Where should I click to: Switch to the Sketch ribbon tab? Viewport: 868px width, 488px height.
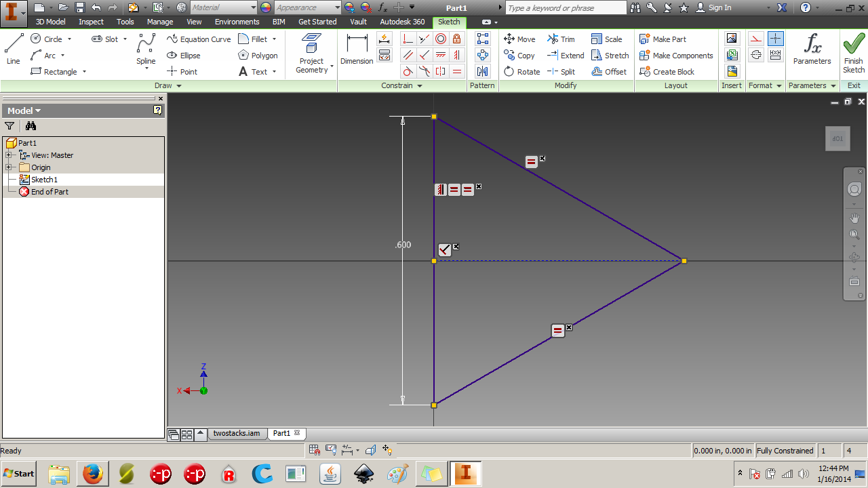[x=448, y=22]
